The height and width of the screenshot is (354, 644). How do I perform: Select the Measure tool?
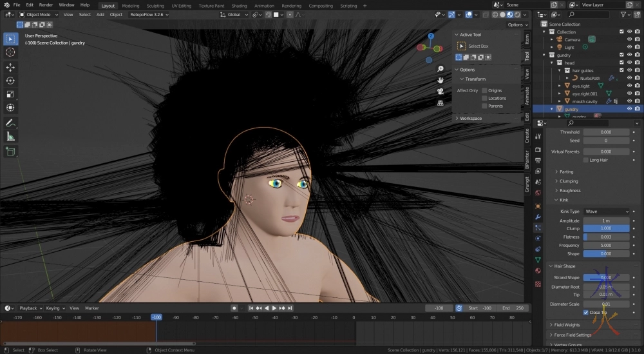pyautogui.click(x=10, y=136)
